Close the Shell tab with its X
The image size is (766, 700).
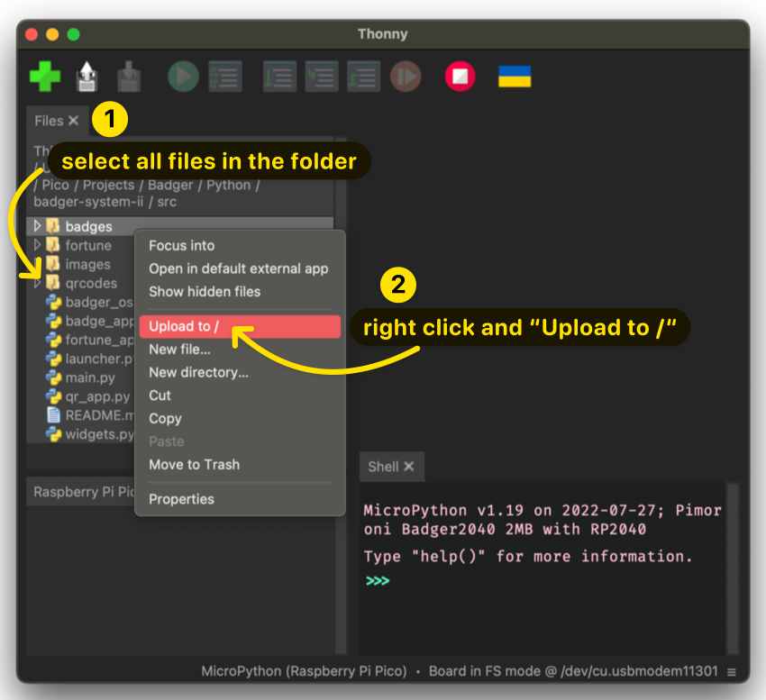click(x=409, y=467)
